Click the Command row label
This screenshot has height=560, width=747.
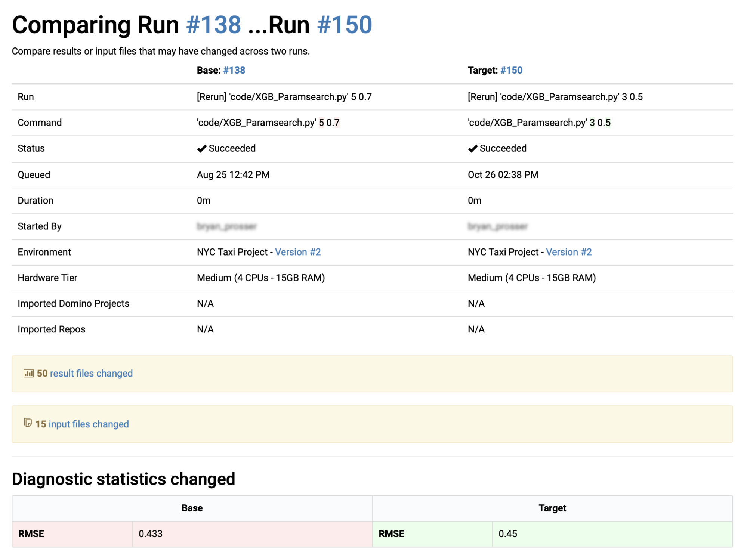coord(40,123)
